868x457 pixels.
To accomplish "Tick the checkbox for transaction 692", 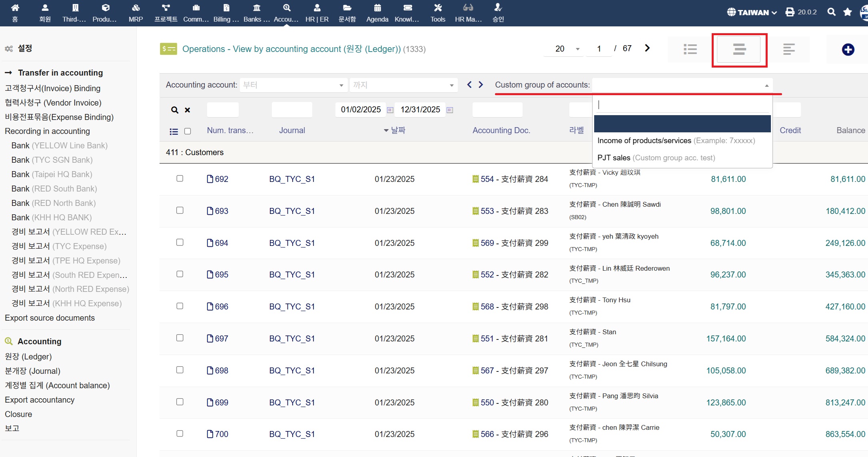I will (180, 179).
